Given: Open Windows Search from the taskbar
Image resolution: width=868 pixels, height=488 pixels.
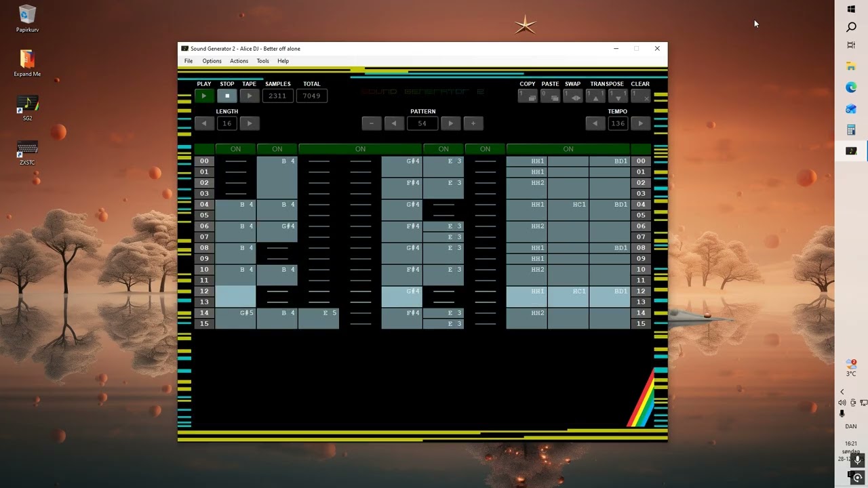Looking at the screenshot, I should (851, 27).
